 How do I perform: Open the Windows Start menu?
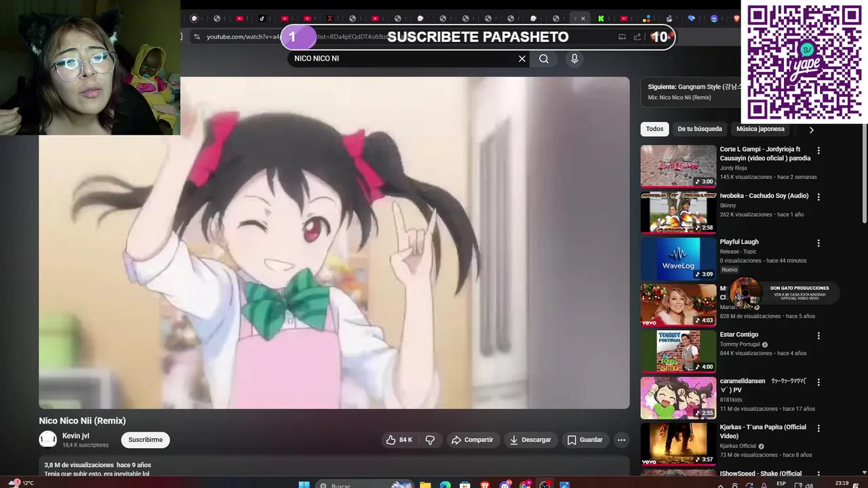304,485
